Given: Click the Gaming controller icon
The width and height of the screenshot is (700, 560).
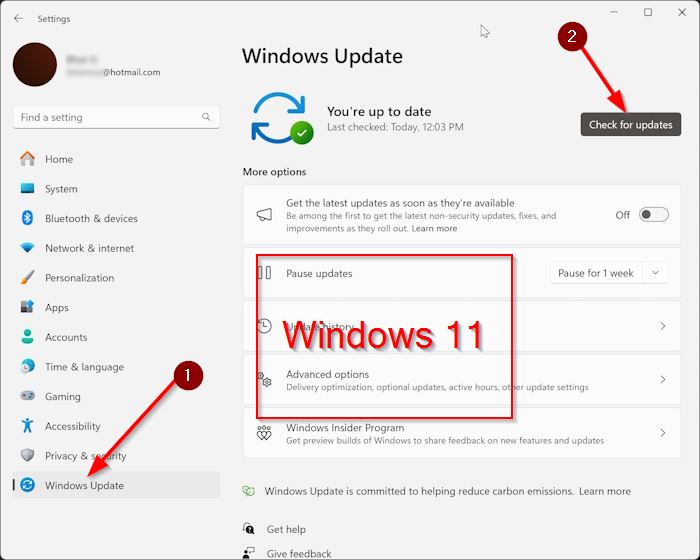Looking at the screenshot, I should [27, 396].
